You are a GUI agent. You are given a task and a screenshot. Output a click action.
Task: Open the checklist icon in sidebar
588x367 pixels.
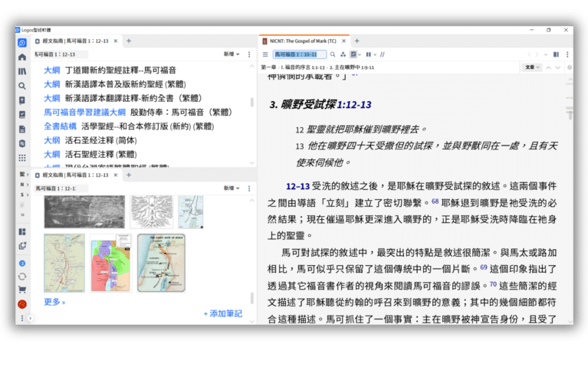pyautogui.click(x=22, y=115)
